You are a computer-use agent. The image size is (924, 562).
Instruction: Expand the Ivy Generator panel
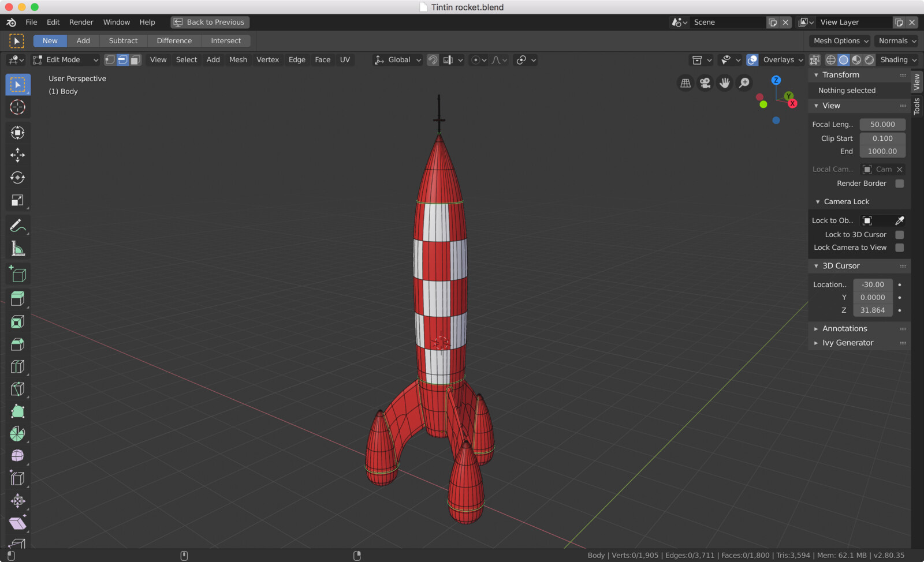816,343
